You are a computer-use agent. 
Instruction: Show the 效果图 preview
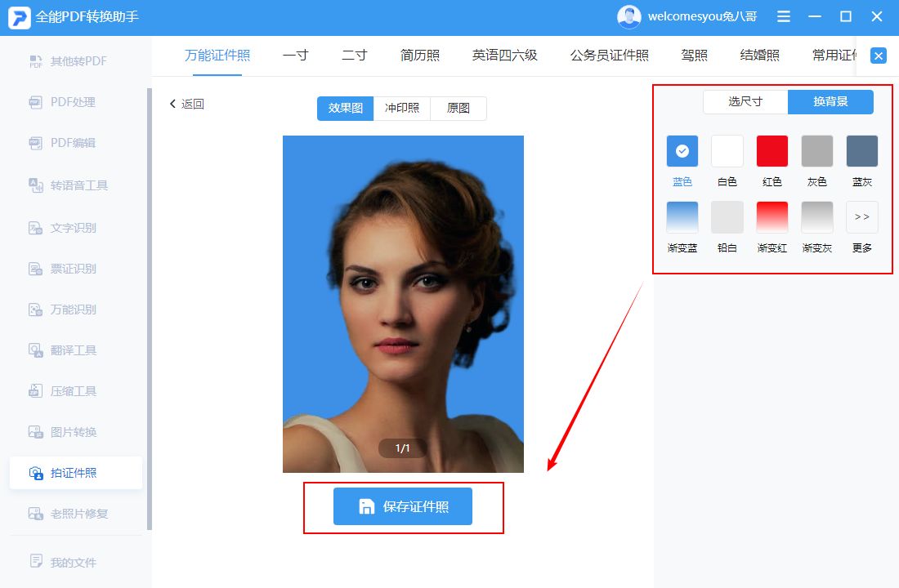345,109
